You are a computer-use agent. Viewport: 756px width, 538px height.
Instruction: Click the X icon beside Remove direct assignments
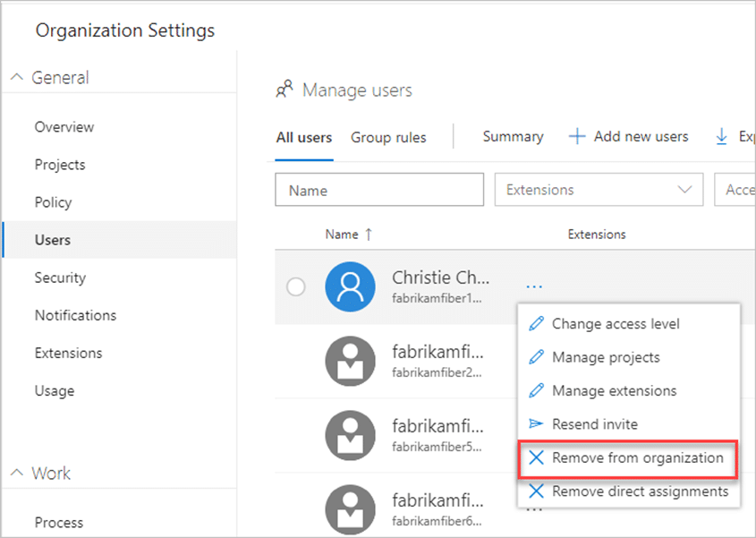[x=536, y=491]
